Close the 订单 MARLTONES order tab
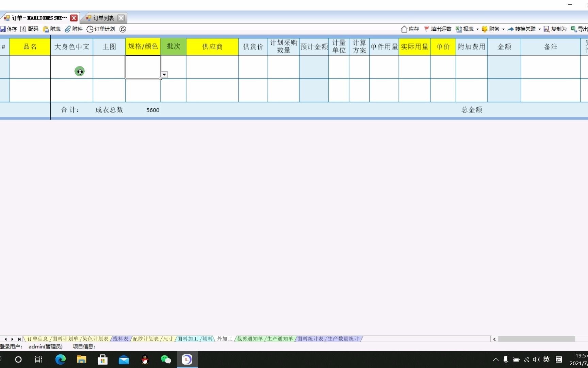The height and width of the screenshot is (368, 588). [73, 18]
